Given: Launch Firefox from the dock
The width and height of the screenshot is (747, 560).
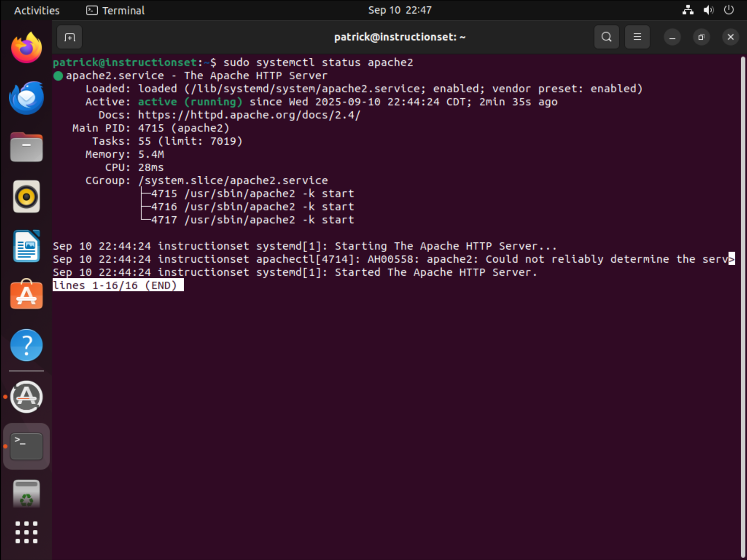Looking at the screenshot, I should [x=27, y=48].
